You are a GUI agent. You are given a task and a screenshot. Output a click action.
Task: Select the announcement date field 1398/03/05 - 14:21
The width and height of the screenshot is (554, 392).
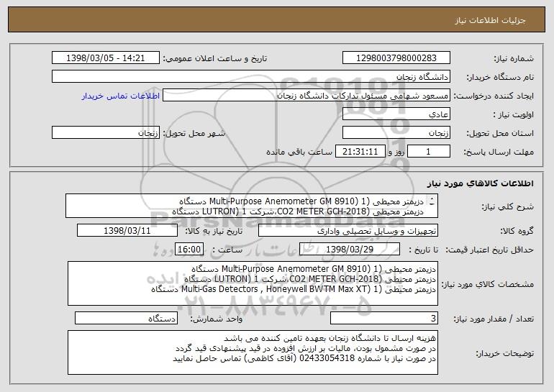click(x=106, y=58)
